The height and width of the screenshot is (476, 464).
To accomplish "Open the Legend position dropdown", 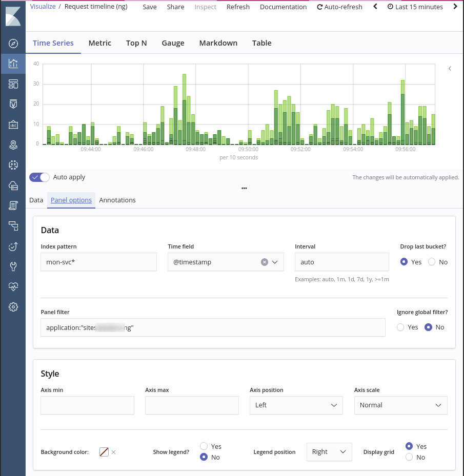I will pyautogui.click(x=329, y=452).
